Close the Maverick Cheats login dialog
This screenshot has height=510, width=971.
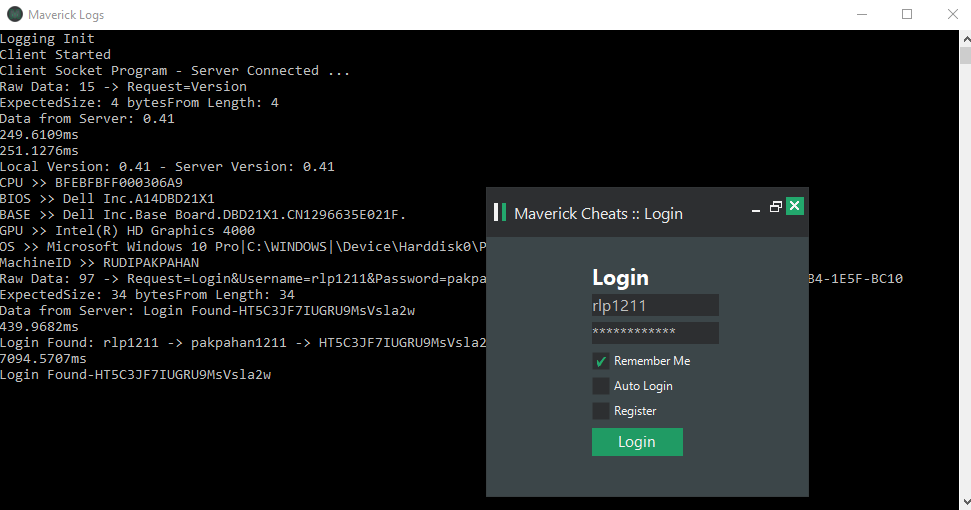[x=795, y=206]
